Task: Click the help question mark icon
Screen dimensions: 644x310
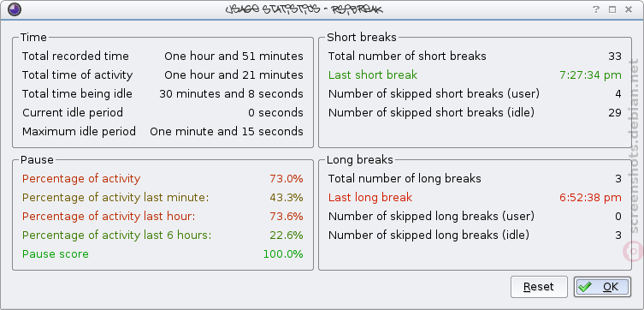Action: tap(596, 9)
